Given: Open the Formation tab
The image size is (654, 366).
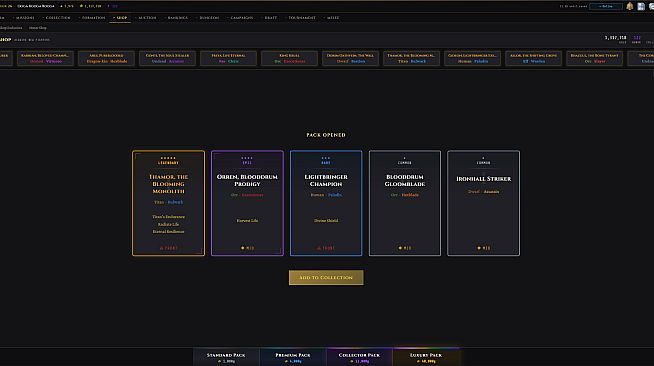Looking at the screenshot, I should tap(92, 18).
